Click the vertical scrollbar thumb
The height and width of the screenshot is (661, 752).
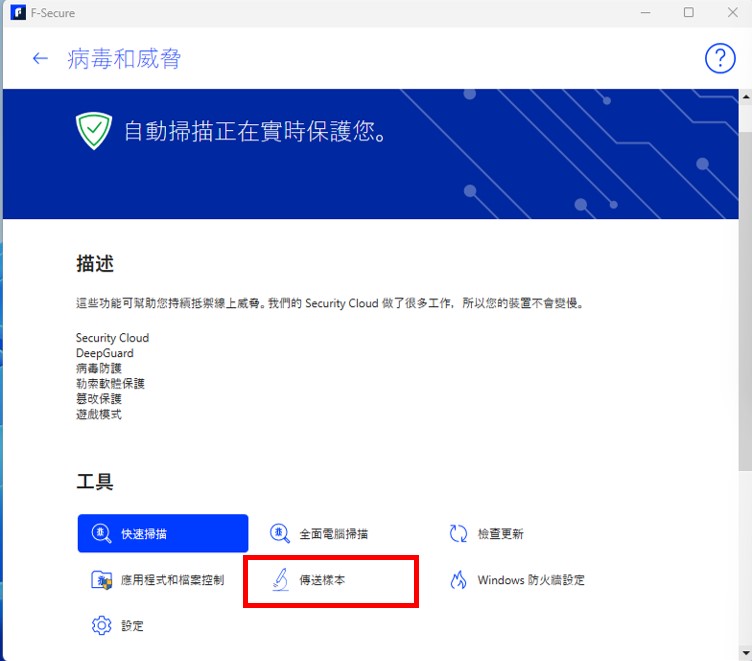click(x=745, y=300)
